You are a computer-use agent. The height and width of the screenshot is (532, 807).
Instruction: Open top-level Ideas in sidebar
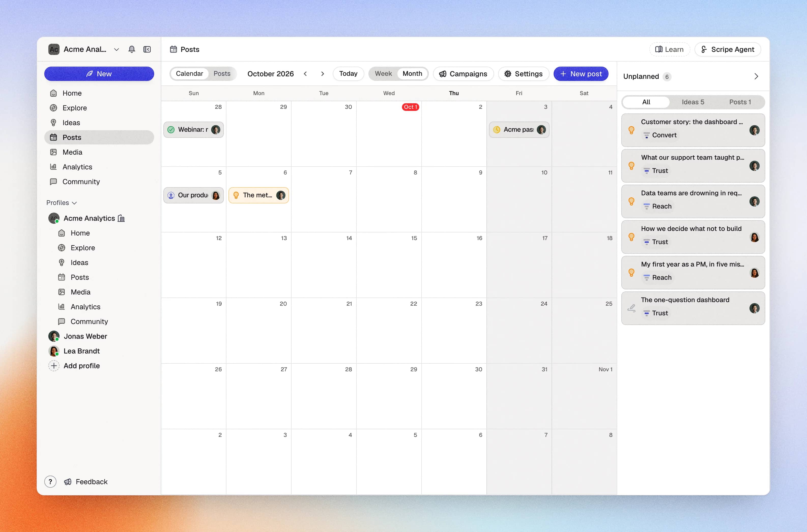click(x=99, y=123)
